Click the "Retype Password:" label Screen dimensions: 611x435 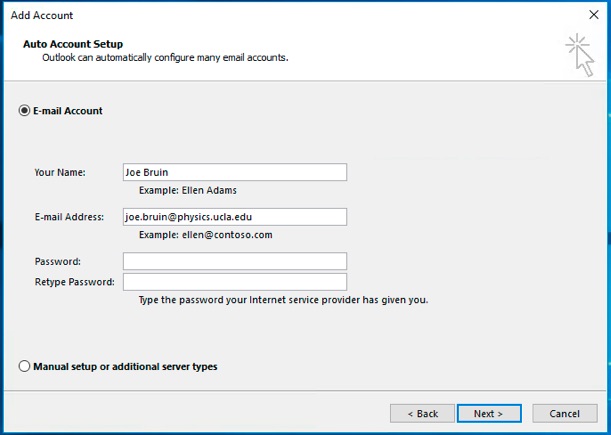pos(75,282)
